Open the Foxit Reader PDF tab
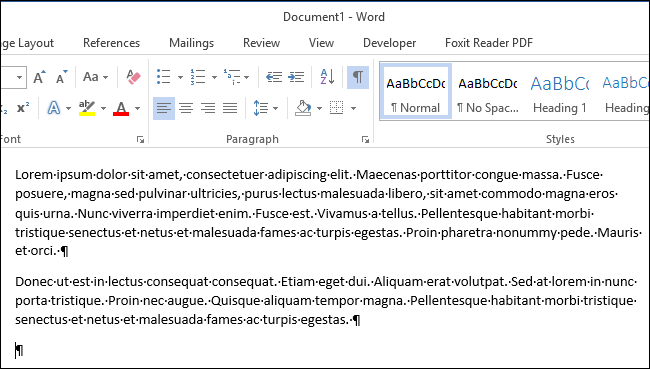 click(x=489, y=43)
